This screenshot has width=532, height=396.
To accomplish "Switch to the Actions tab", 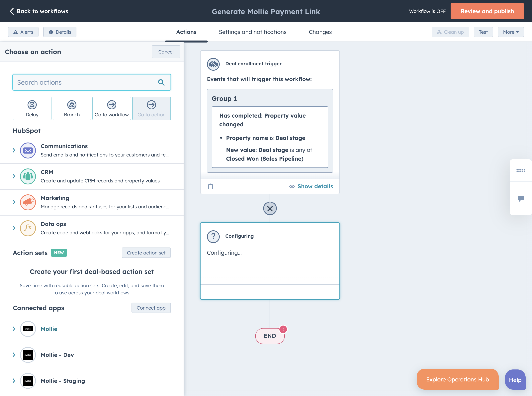I will coord(186,32).
